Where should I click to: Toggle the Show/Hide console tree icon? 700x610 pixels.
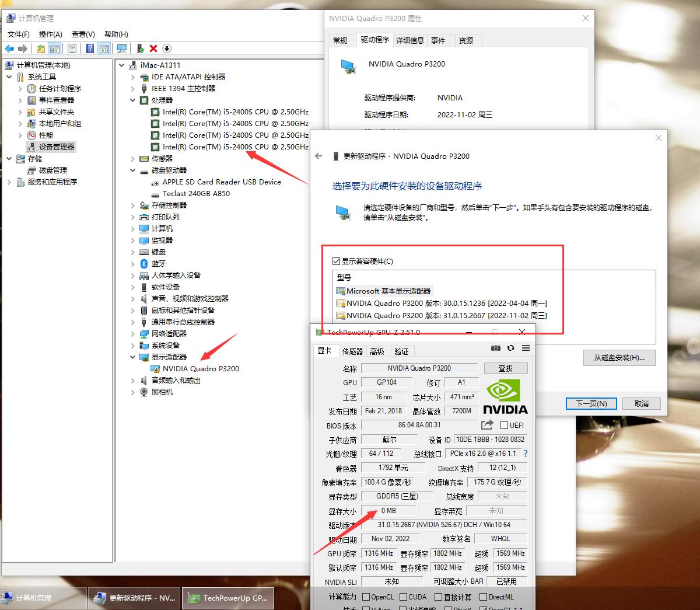click(x=54, y=48)
